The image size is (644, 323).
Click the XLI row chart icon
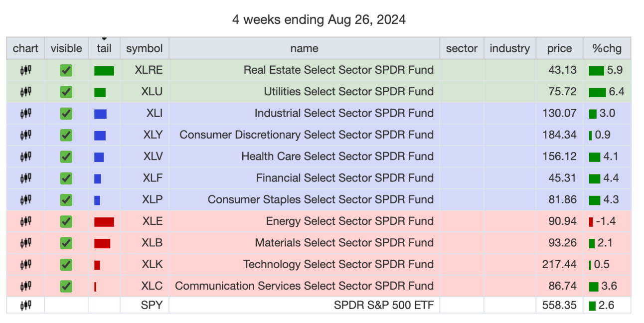point(25,114)
